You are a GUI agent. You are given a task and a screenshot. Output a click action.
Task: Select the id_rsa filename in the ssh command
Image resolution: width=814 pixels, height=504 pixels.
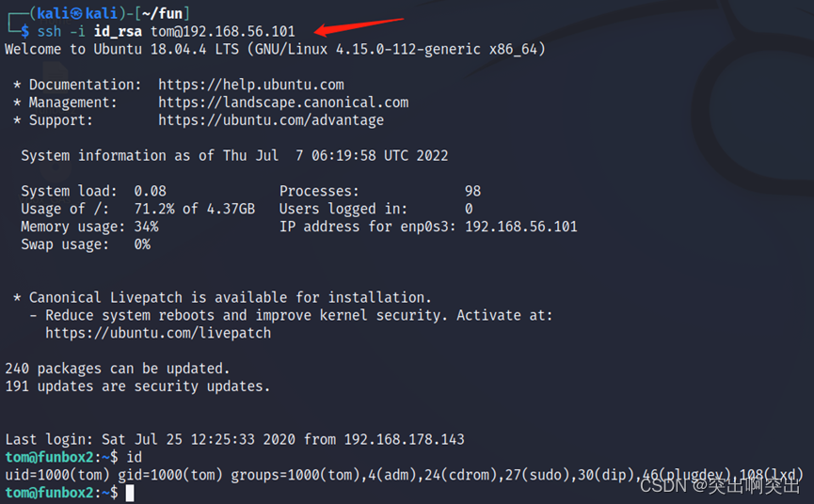(x=118, y=32)
